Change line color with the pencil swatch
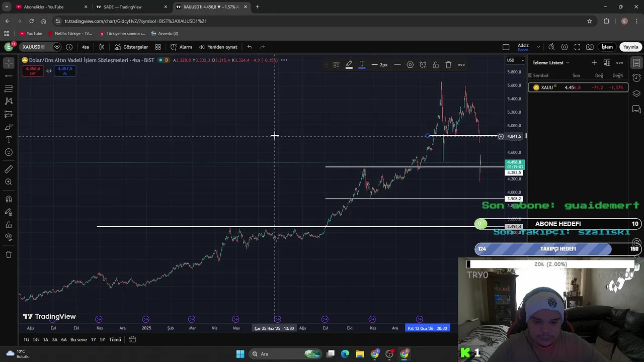Image resolution: width=644 pixels, height=362 pixels. [x=349, y=64]
